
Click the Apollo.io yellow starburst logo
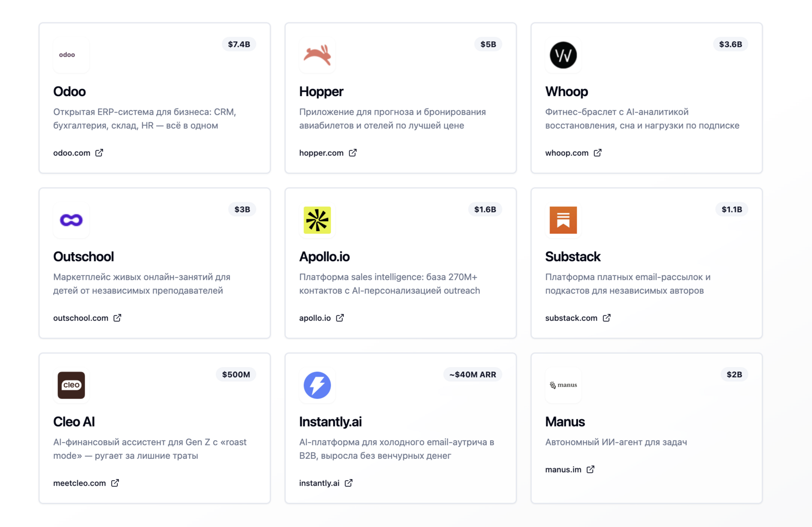[x=317, y=220]
